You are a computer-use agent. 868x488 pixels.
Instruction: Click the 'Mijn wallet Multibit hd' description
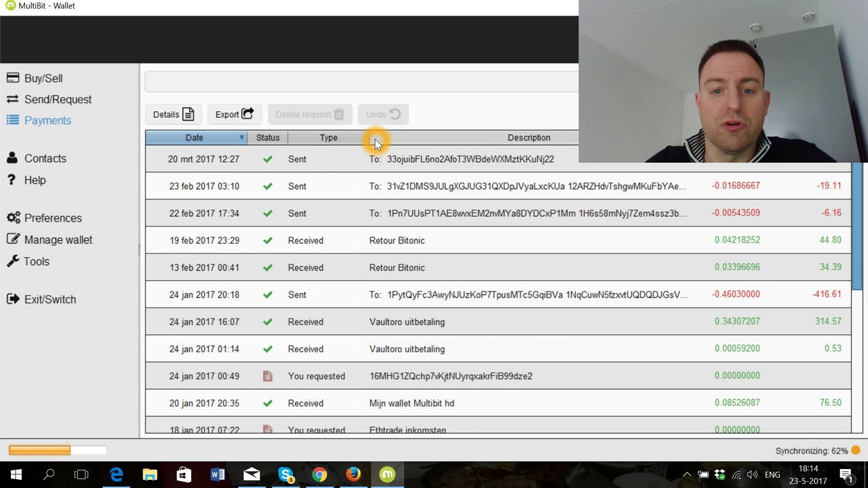click(412, 403)
